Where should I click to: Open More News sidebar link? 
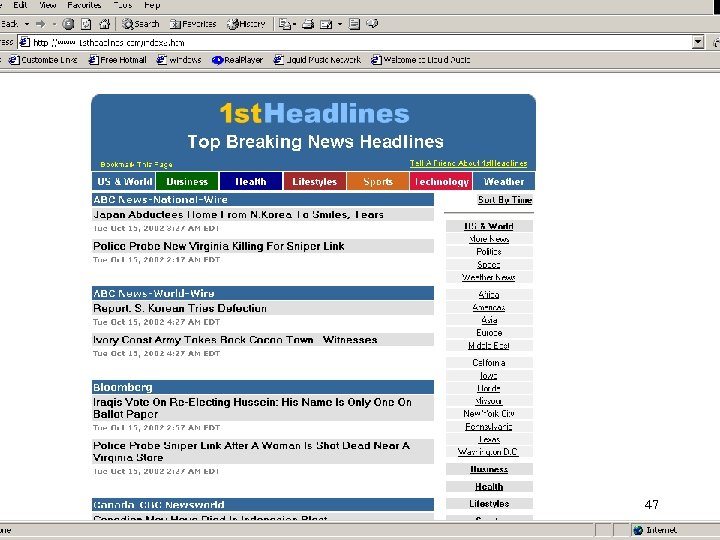pyautogui.click(x=489, y=239)
